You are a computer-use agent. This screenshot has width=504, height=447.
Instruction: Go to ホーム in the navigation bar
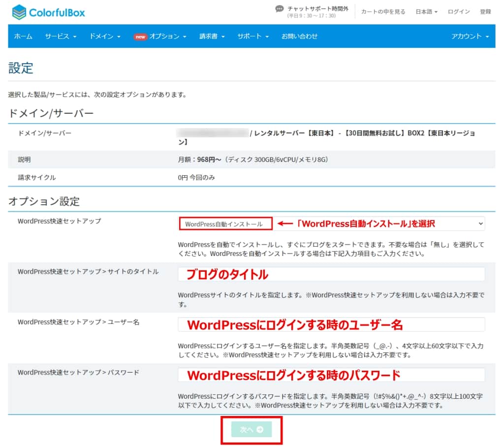[23, 36]
